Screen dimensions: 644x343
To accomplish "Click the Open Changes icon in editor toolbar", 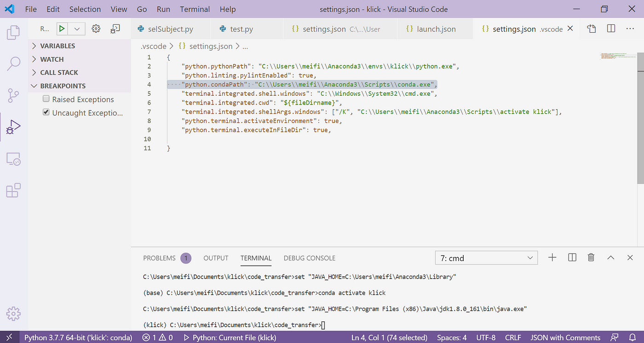I will click(x=592, y=29).
